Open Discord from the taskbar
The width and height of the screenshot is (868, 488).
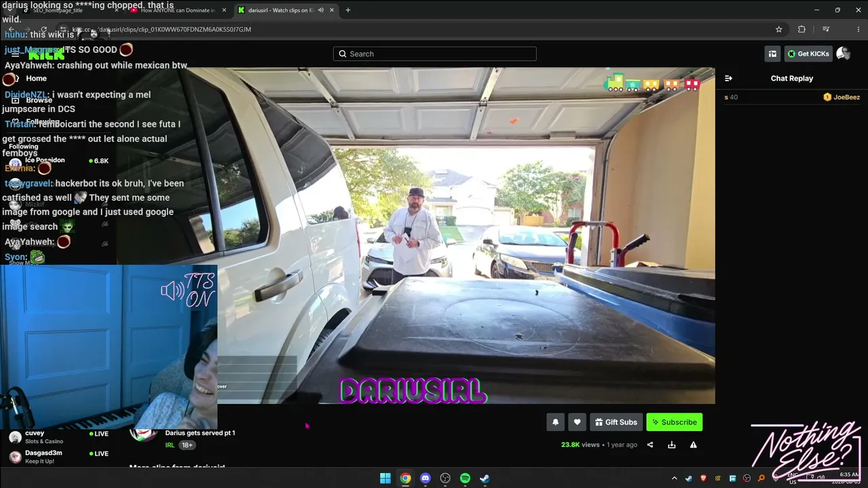(425, 479)
